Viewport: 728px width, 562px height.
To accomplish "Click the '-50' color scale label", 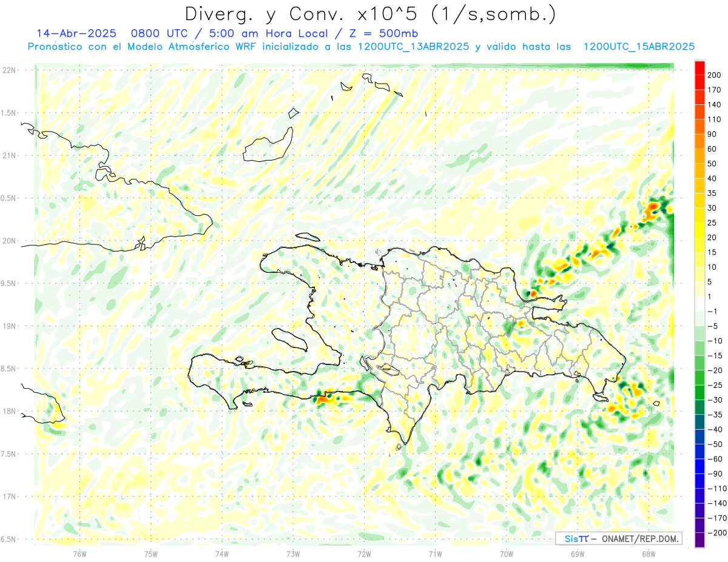I will click(715, 444).
